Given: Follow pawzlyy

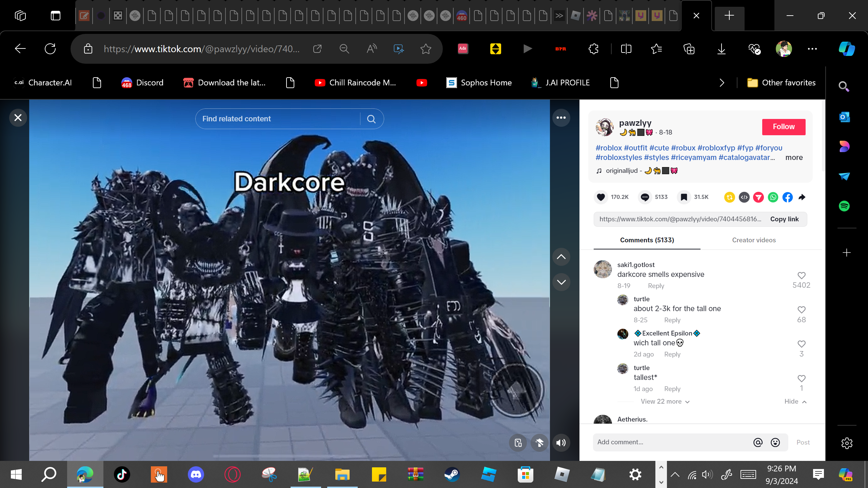Looking at the screenshot, I should tap(784, 127).
